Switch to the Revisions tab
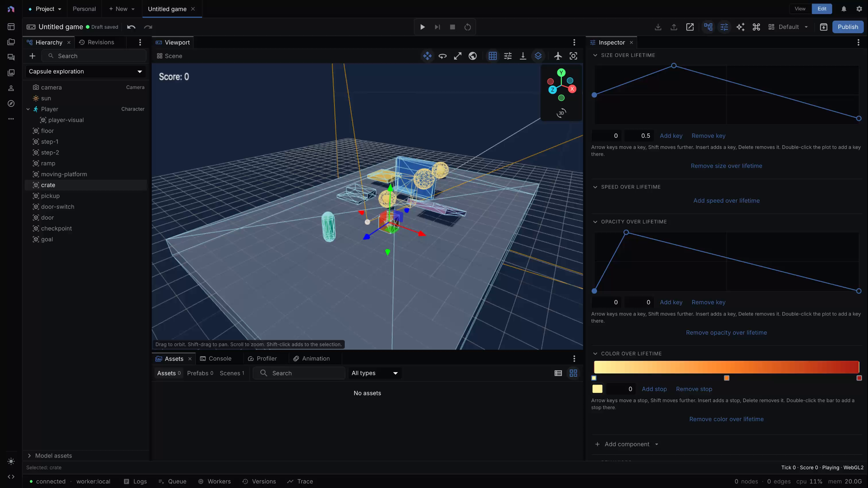 (97, 42)
